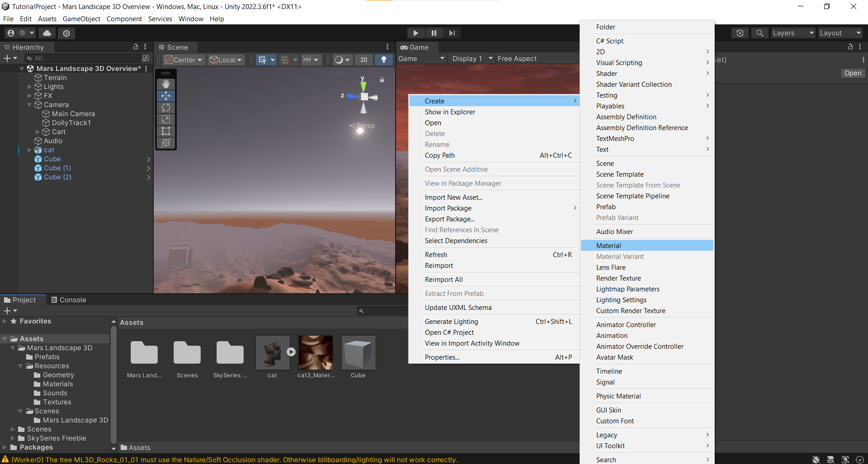Open Scene view three-dot options menu
The image size is (868, 464).
(387, 47)
